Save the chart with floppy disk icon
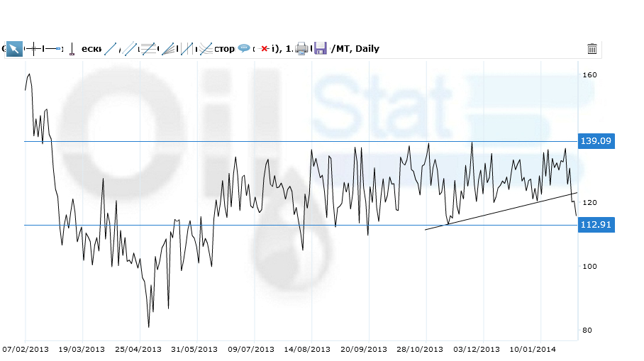The height and width of the screenshot is (361, 644). (321, 49)
